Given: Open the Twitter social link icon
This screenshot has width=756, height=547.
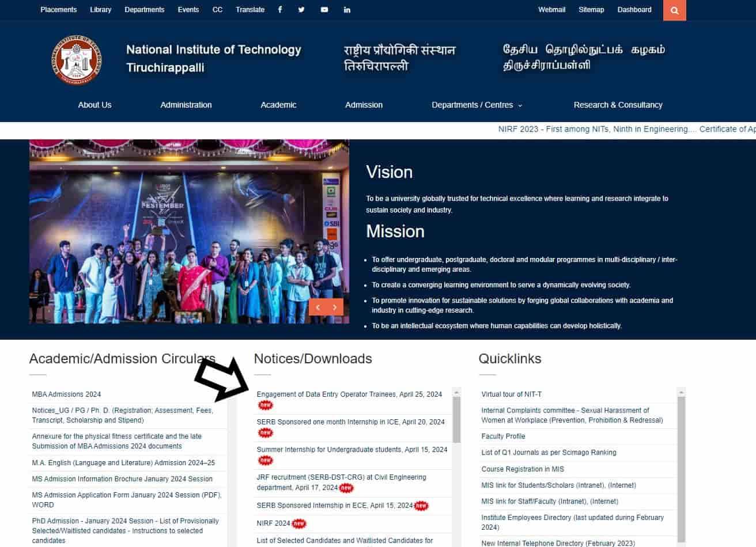Looking at the screenshot, I should 301,10.
